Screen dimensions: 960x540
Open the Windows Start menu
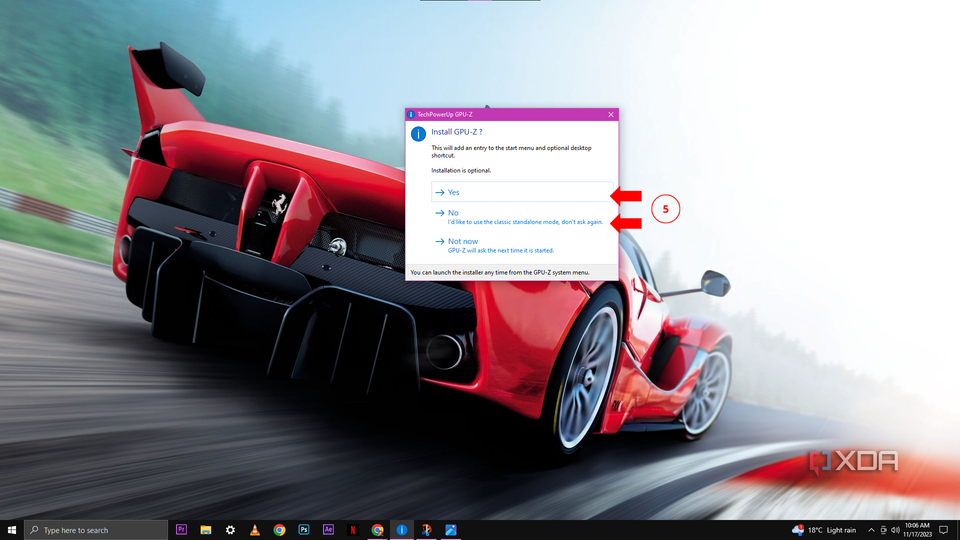tap(12, 530)
